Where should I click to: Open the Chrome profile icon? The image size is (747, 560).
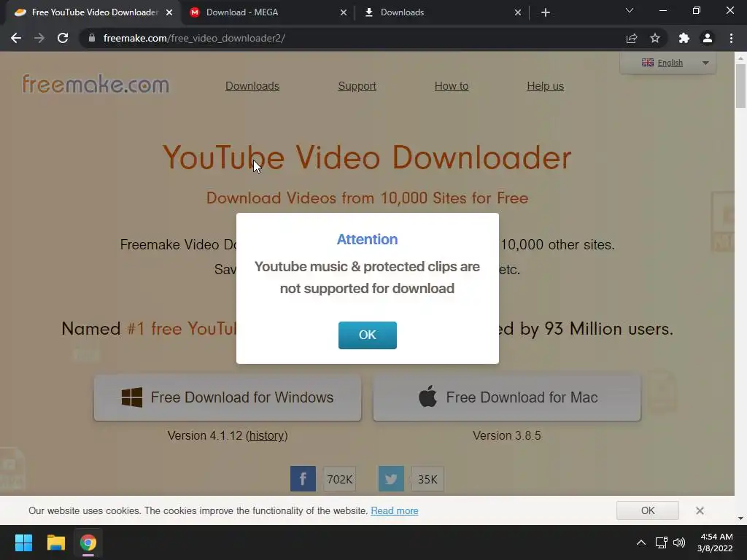point(708,38)
